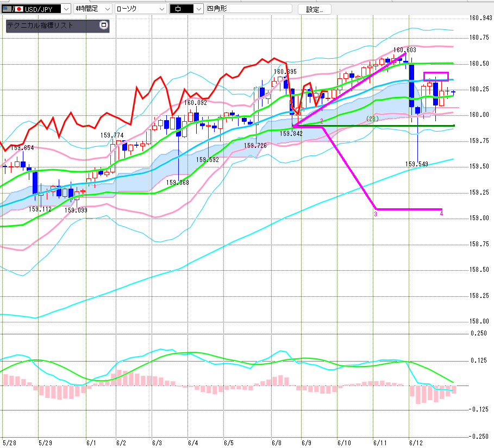Click the -0.250 MACD axis value
Viewport: 494px width, 448px height.
(478, 437)
